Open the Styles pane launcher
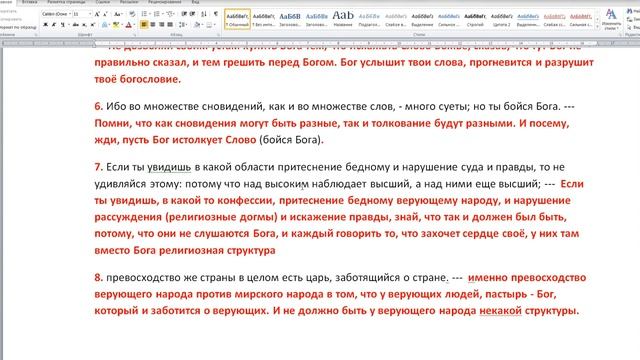The width and height of the screenshot is (640, 360). pyautogui.click(x=621, y=35)
